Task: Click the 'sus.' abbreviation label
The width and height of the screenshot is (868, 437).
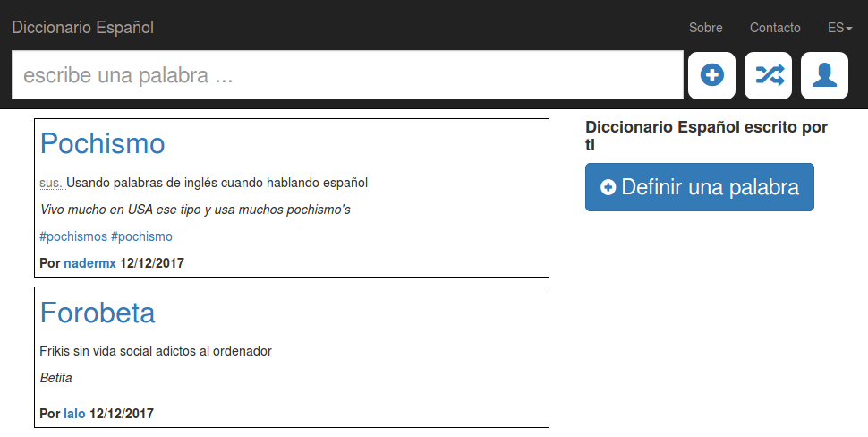Action: click(x=52, y=183)
